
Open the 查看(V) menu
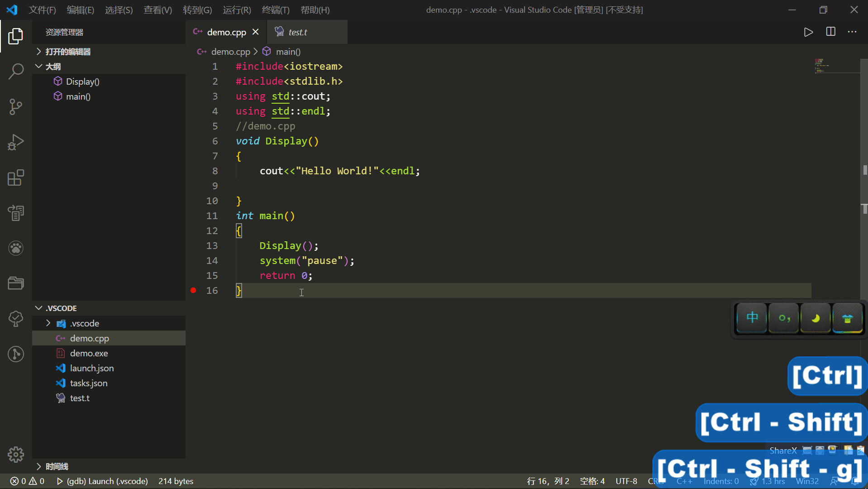pyautogui.click(x=157, y=10)
